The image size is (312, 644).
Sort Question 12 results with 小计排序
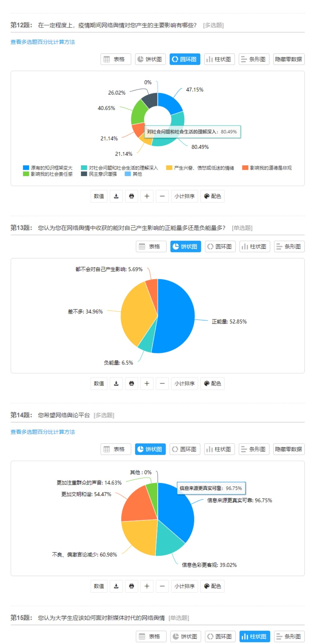point(184,196)
